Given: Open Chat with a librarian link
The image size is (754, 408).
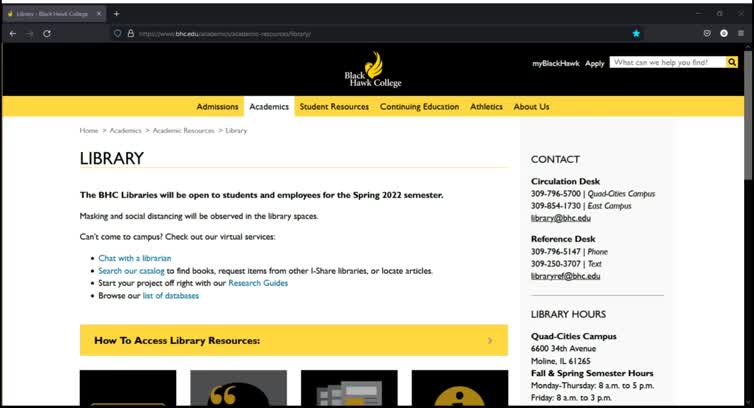Looking at the screenshot, I should coord(135,258).
